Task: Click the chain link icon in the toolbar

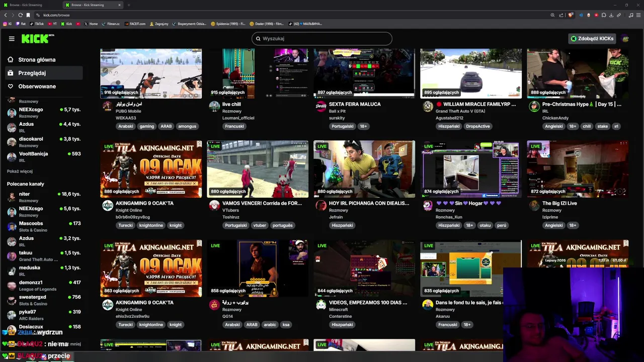Action: (619, 15)
